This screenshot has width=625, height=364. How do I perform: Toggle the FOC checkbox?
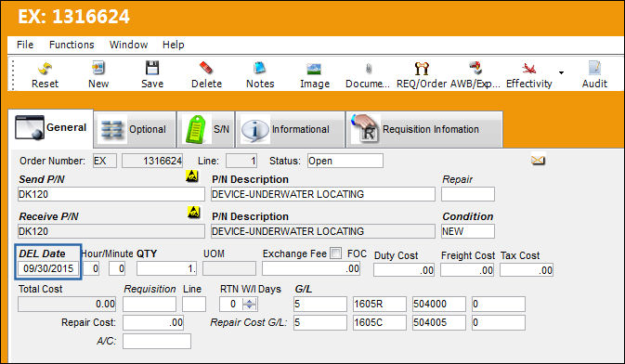[x=336, y=253]
